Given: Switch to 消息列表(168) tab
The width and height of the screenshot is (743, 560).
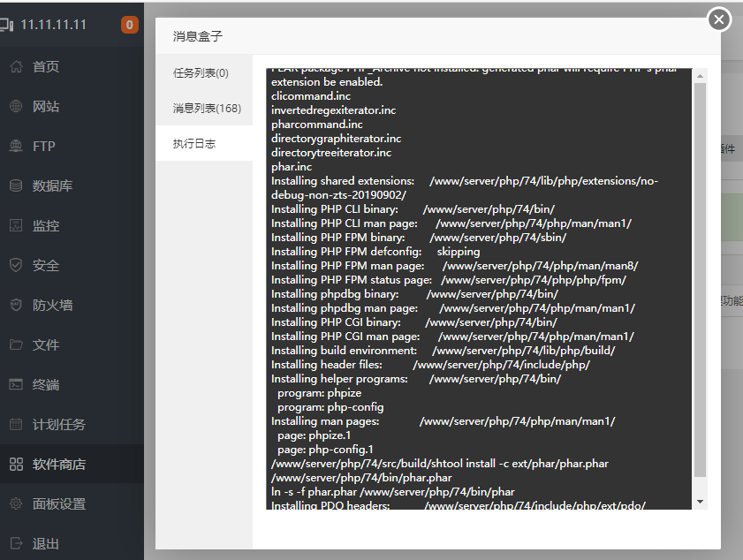Looking at the screenshot, I should 204,108.
